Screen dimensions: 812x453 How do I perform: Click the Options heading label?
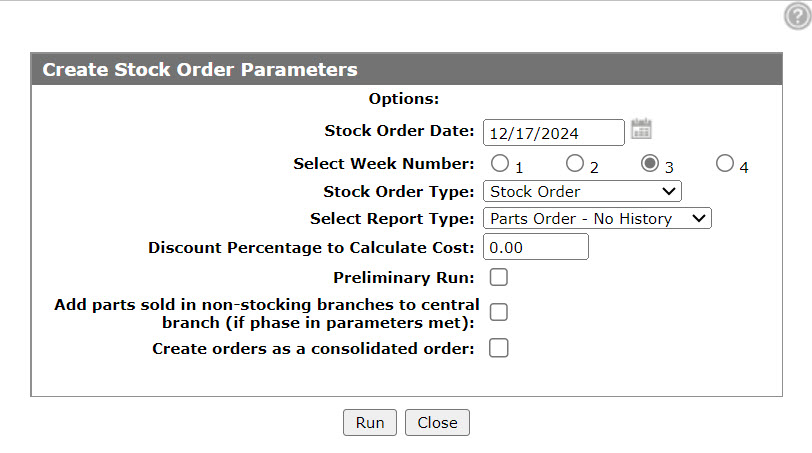coord(403,98)
